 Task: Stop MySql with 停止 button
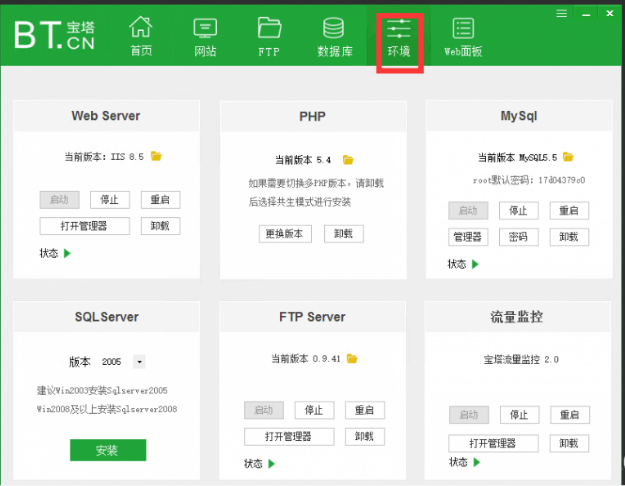pos(519,211)
